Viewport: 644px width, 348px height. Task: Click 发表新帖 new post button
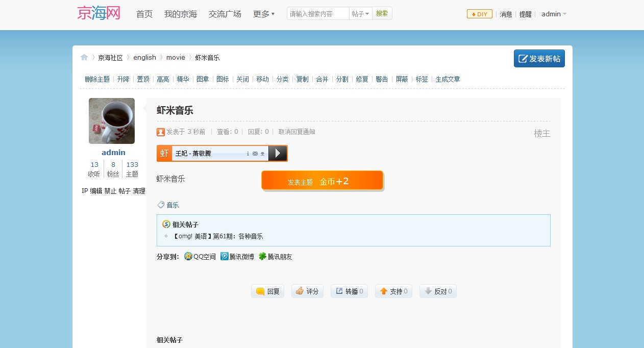(539, 59)
